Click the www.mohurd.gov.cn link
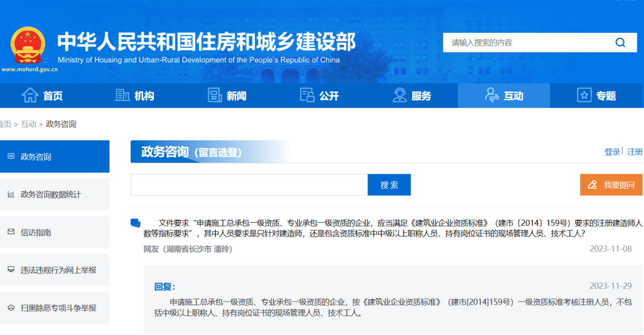Viewport: 644px width, 335px height. point(30,69)
